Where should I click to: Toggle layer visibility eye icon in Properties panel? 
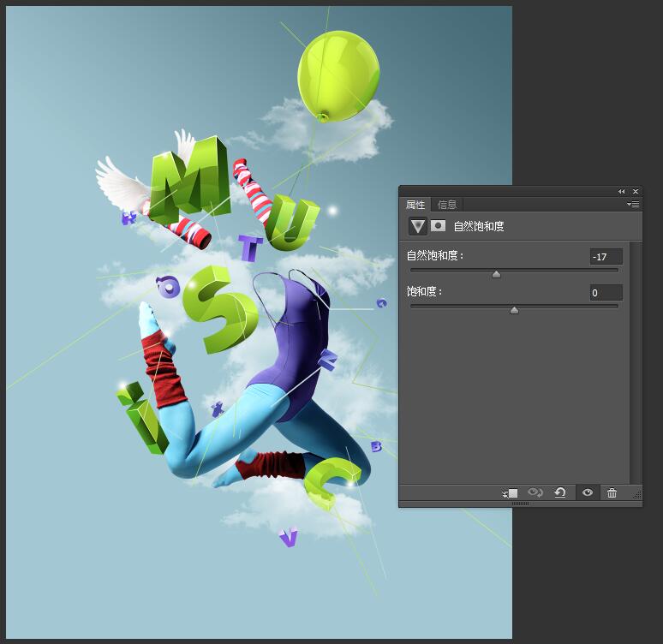point(588,492)
